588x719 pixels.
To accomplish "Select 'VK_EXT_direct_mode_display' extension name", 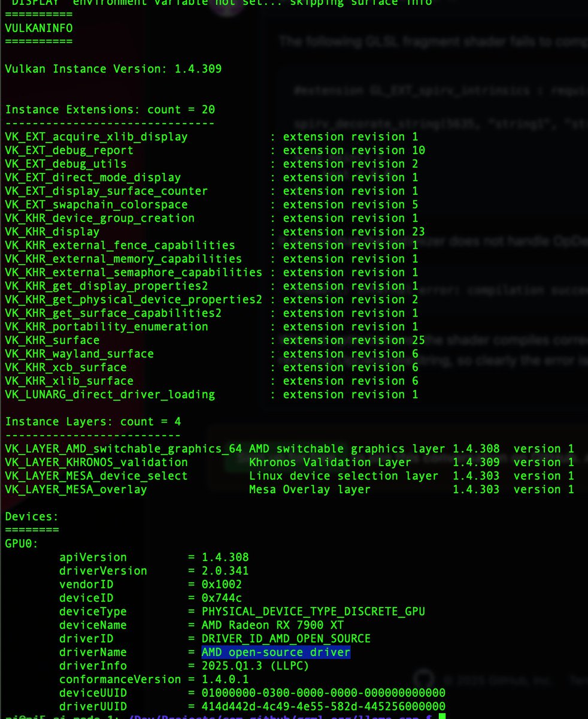I will point(93,177).
